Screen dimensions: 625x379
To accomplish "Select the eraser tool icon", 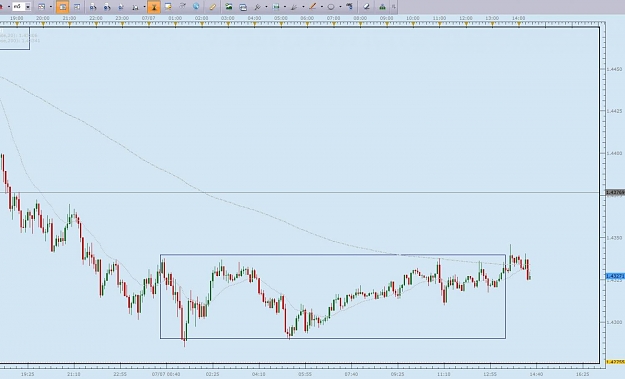I will click(x=367, y=7).
